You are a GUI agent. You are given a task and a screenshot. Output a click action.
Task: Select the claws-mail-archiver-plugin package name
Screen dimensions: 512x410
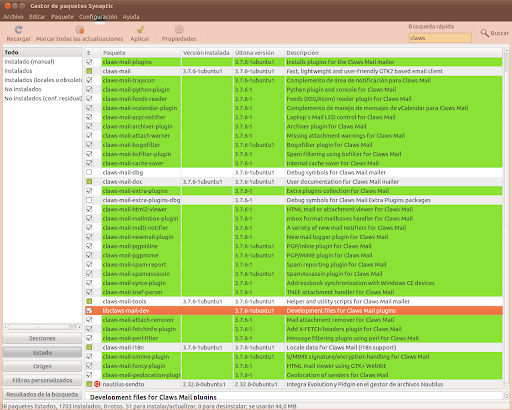click(138, 126)
